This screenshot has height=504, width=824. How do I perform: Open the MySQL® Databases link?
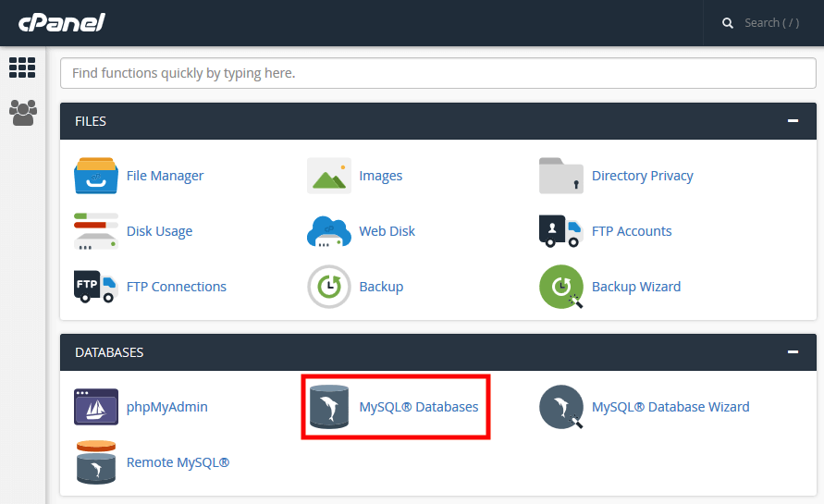click(418, 407)
